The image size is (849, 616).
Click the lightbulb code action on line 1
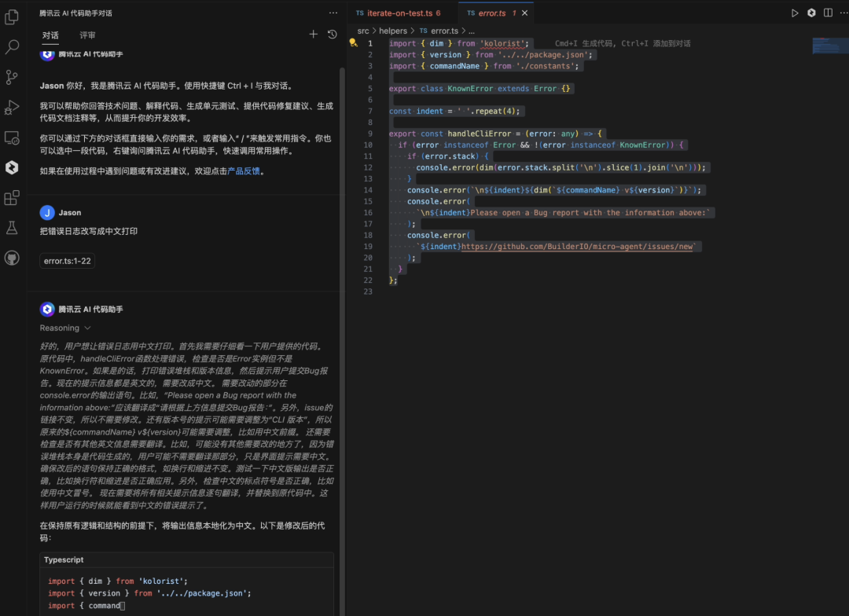(353, 42)
